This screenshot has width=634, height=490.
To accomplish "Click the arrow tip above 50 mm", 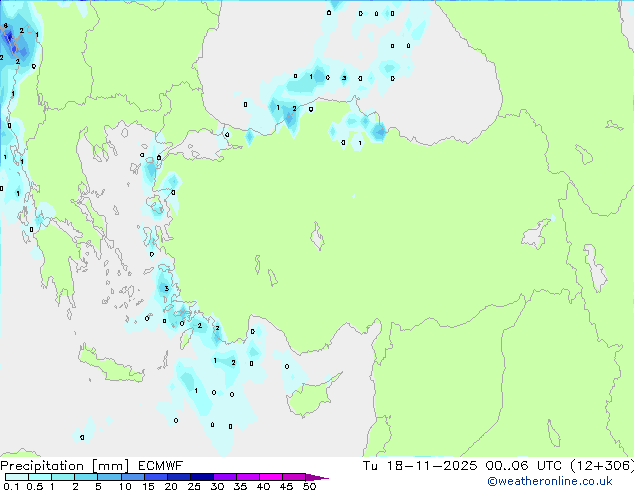I will 317,477.
